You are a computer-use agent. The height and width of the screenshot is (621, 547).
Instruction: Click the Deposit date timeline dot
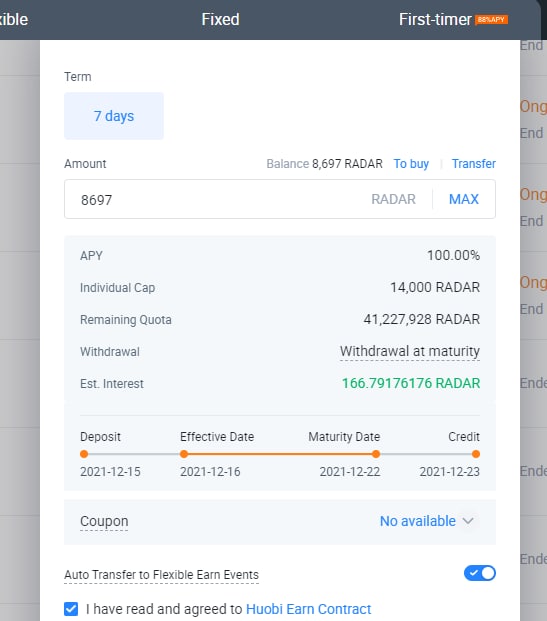click(84, 454)
